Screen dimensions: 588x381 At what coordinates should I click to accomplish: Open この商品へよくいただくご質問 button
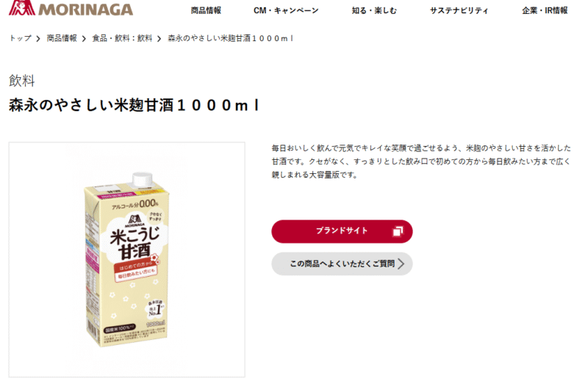(342, 264)
